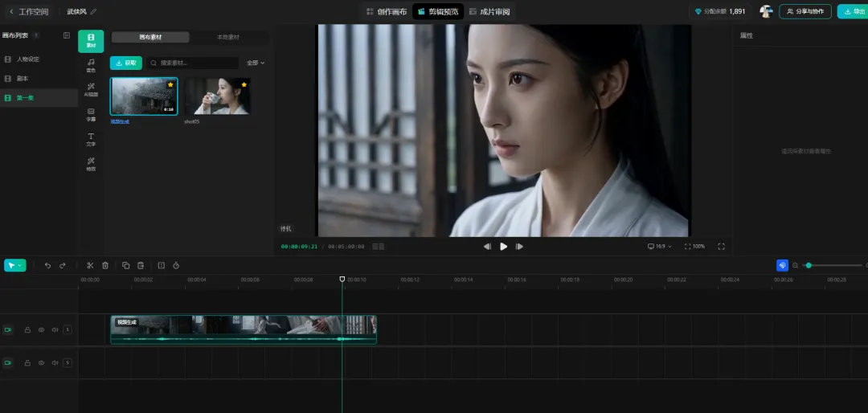Adjust the timeline zoom slider

tap(833, 266)
